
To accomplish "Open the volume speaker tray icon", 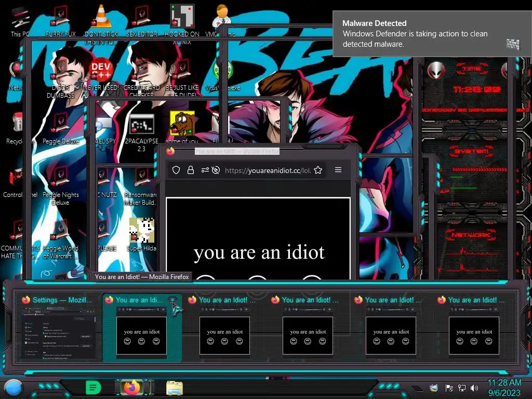I will coord(474,388).
